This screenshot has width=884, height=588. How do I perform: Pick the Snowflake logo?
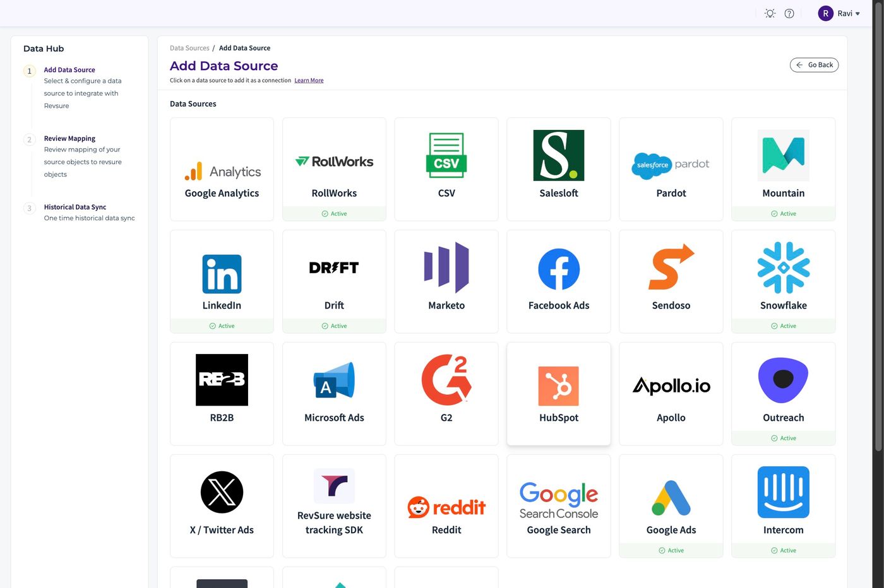point(784,268)
